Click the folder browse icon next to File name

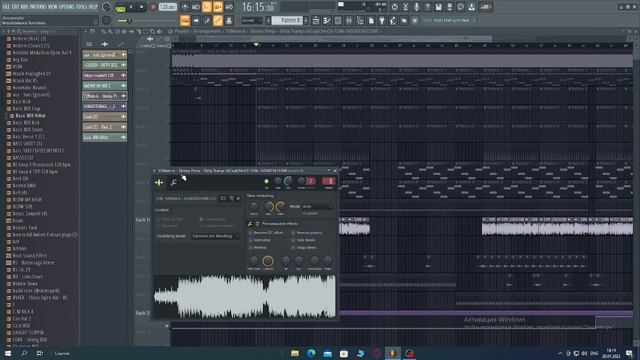[223, 198]
